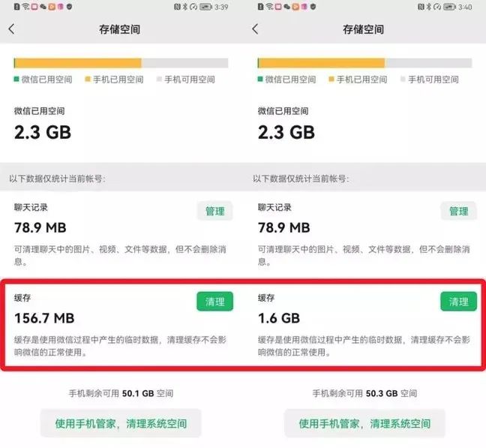Open 使用手机管家 link in right screenshot
486x448 pixels.
[364, 423]
